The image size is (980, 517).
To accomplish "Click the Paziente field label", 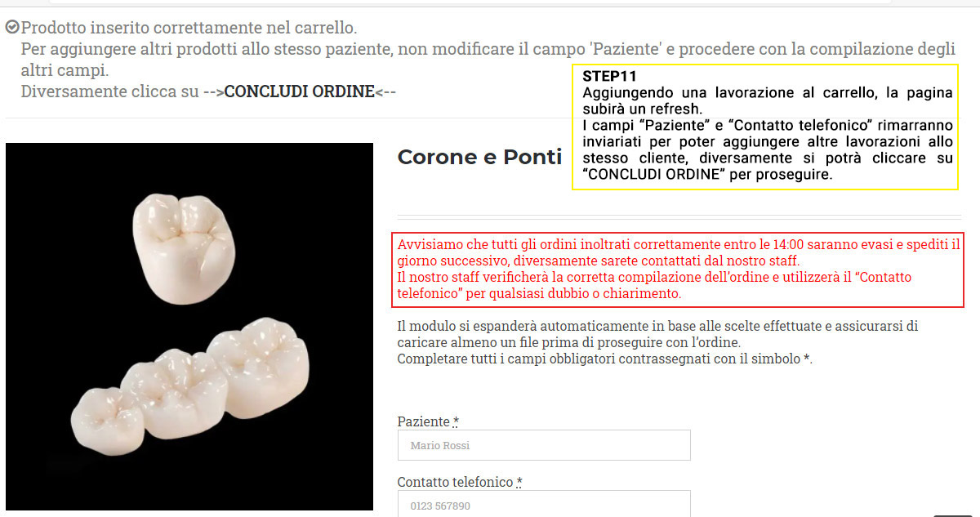I will (424, 421).
